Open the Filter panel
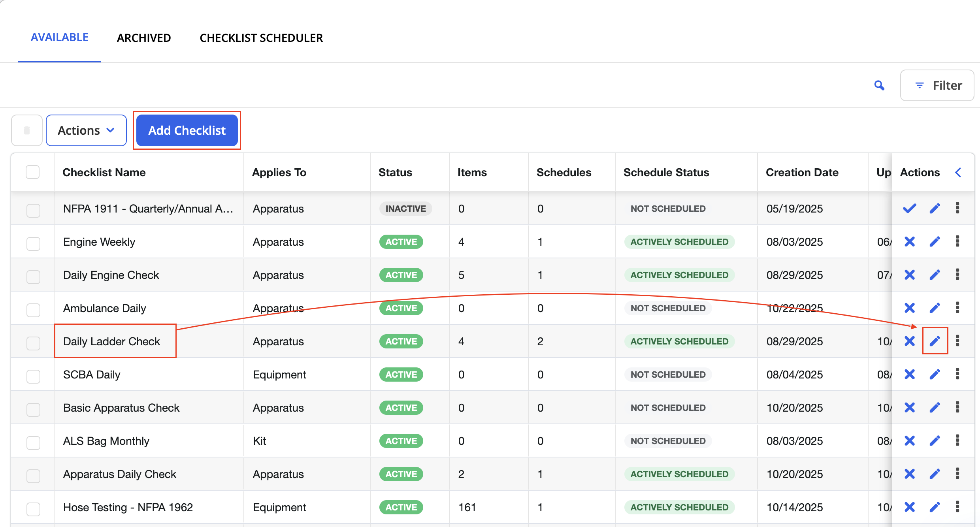 point(937,85)
